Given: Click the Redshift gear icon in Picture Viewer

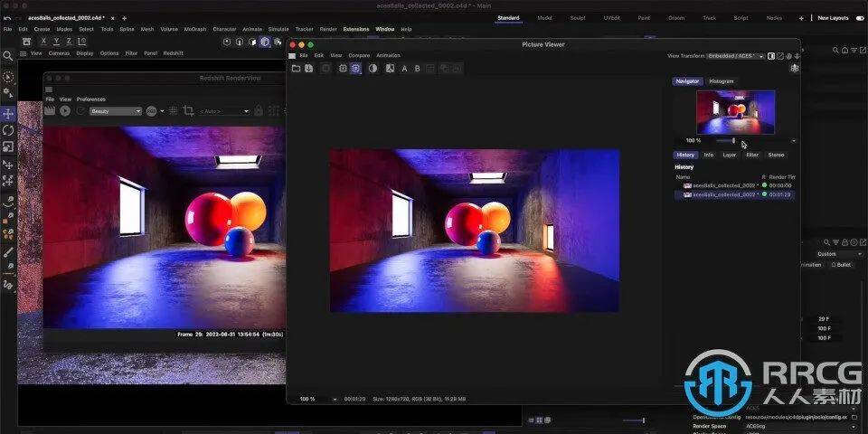Looking at the screenshot, I should pos(795,68).
